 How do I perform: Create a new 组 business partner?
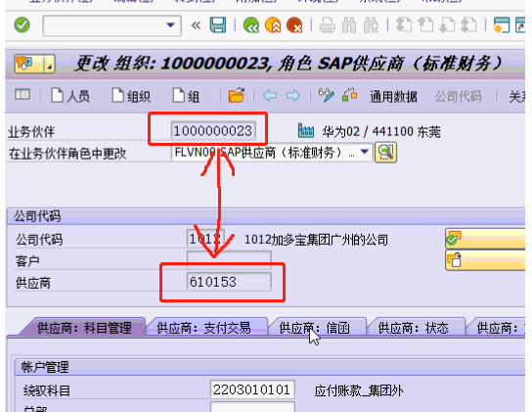[186, 96]
